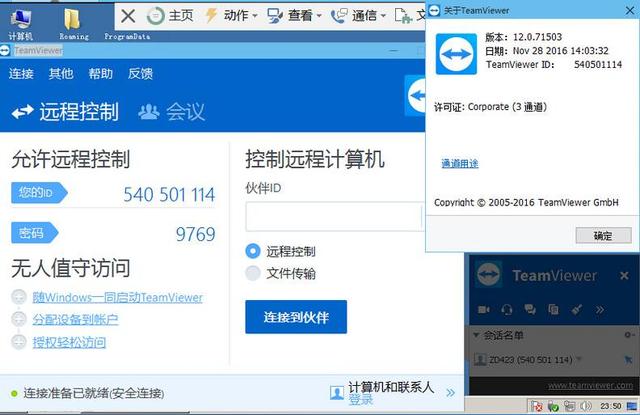Click the headset audio icon in session panel
Image resolution: width=640 pixels, height=415 pixels.
[507, 310]
